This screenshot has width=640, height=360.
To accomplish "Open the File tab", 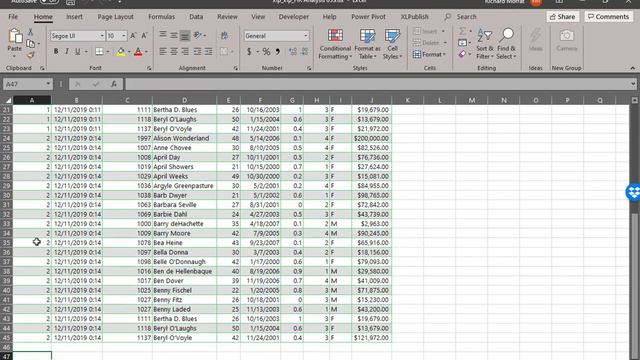I will click(13, 17).
